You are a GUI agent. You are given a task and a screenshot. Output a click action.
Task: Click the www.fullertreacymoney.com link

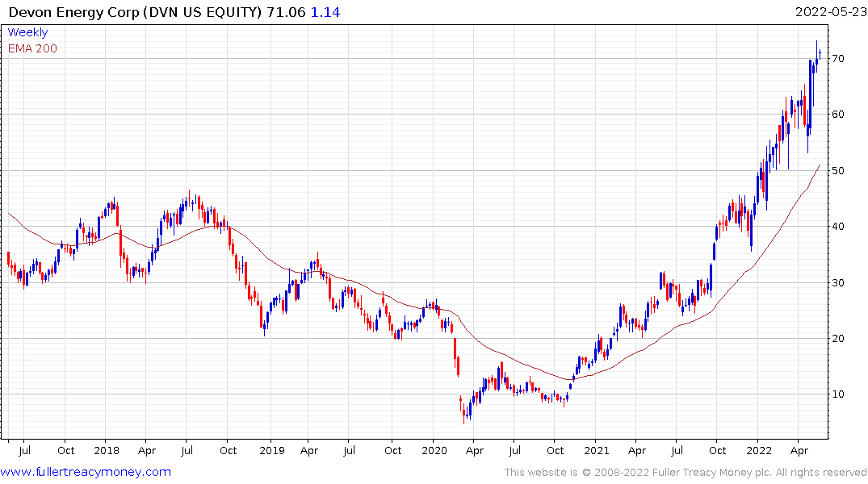point(86,472)
